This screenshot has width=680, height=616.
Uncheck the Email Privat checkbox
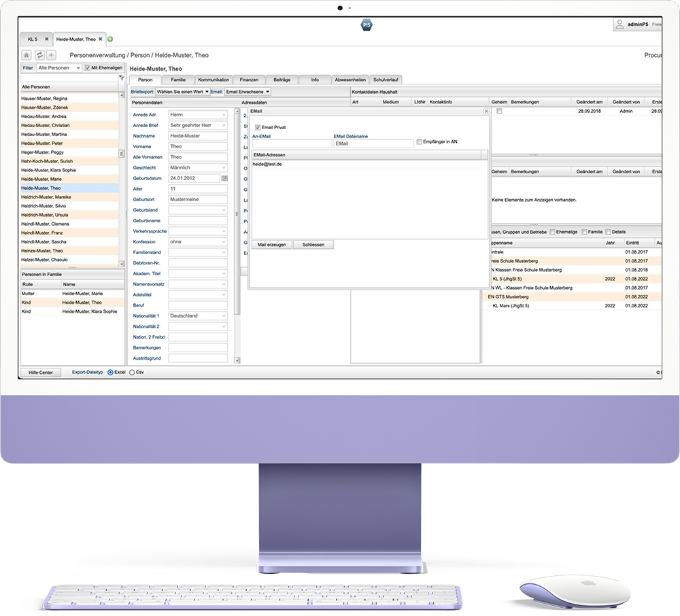[258, 127]
